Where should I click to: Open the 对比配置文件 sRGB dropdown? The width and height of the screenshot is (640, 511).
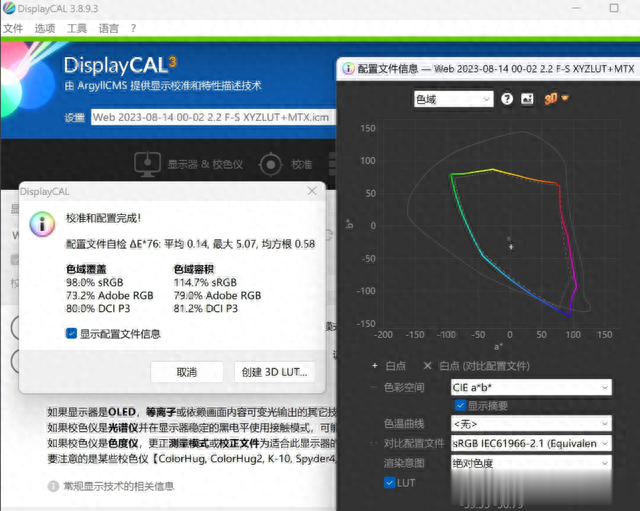(531, 443)
